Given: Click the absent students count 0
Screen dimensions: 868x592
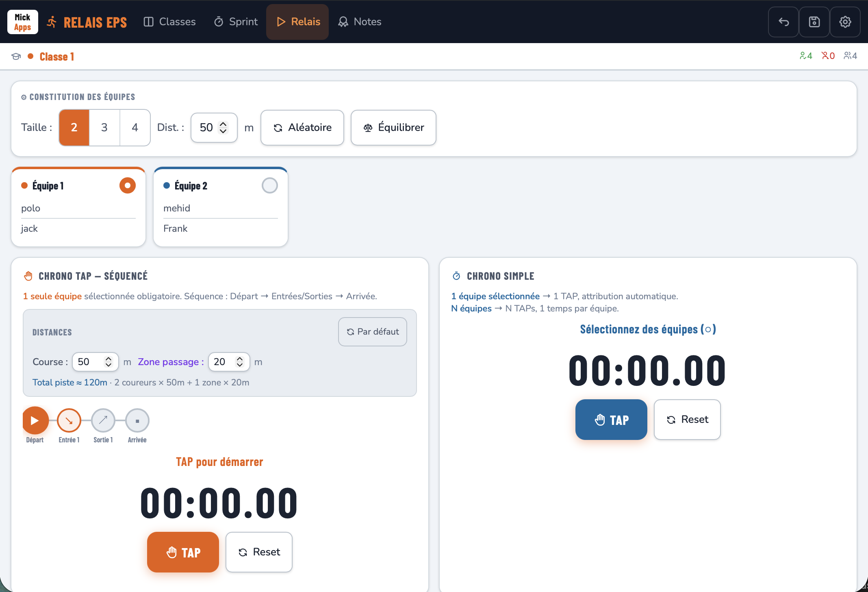Looking at the screenshot, I should [x=828, y=56].
